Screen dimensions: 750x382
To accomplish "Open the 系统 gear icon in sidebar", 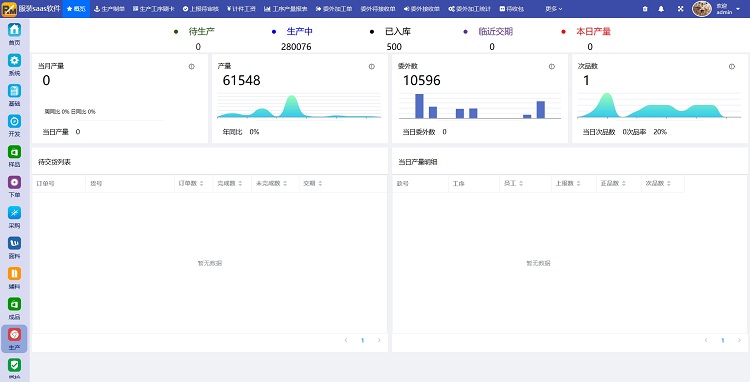I will 14,60.
